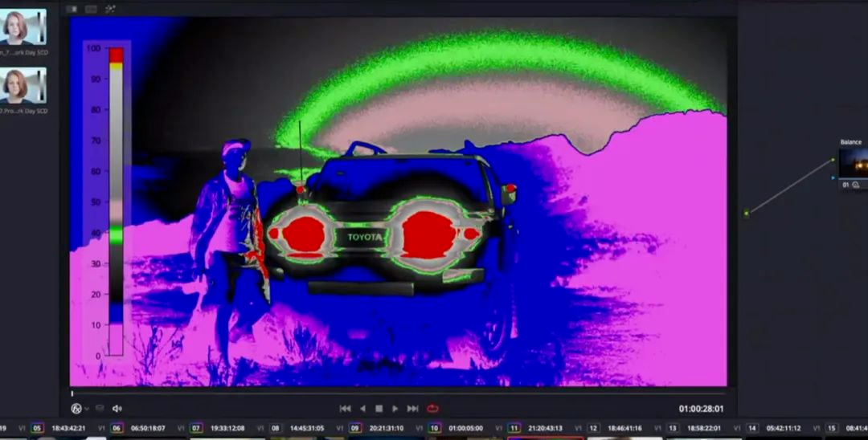Click clip timecode 18:43:42:21
This screenshot has height=440, width=868.
click(x=68, y=429)
